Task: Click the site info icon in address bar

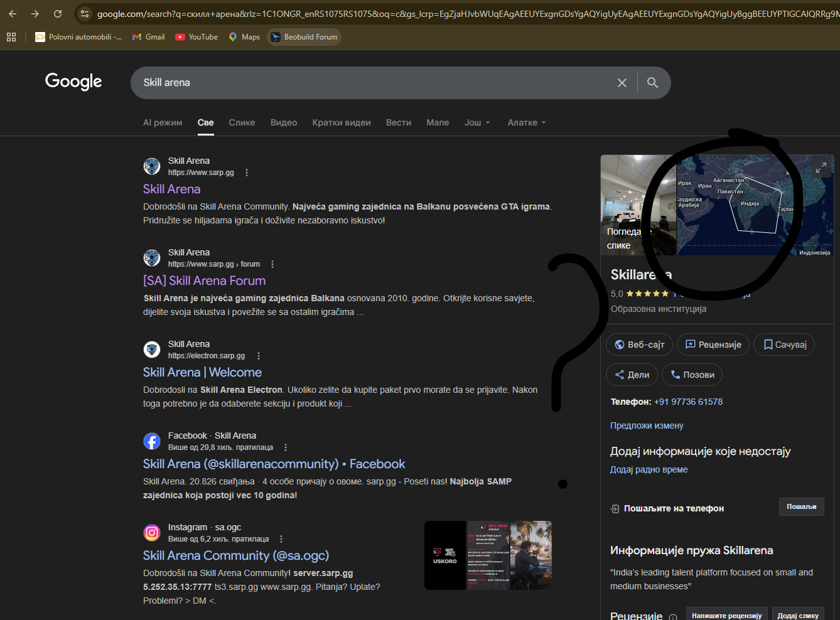Action: pos(85,14)
